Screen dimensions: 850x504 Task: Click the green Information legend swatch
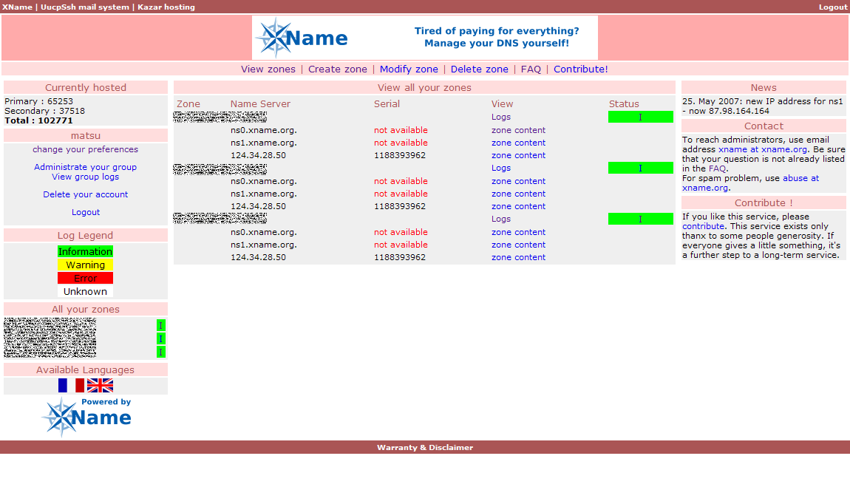85,251
